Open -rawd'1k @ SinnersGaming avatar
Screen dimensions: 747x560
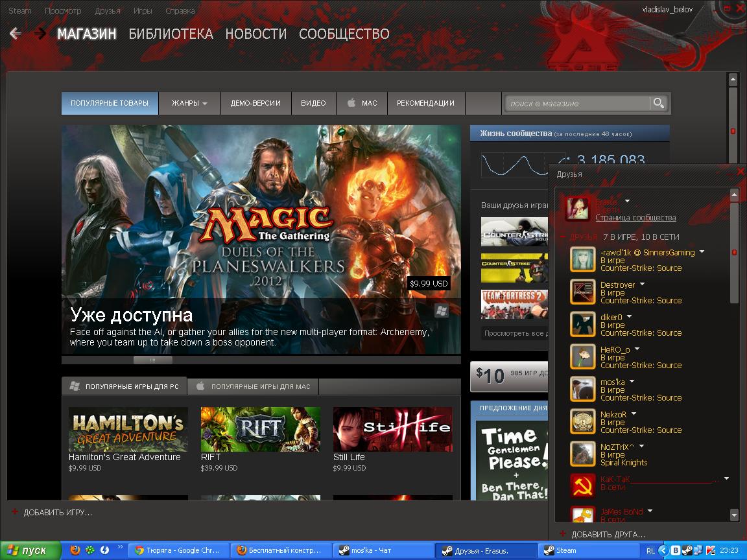[583, 259]
